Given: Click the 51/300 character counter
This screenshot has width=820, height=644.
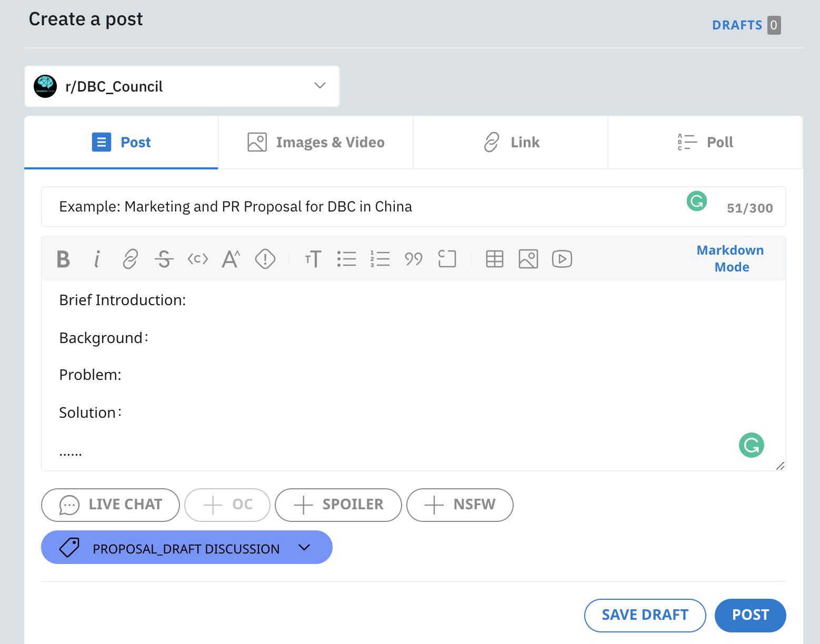Looking at the screenshot, I should [750, 208].
